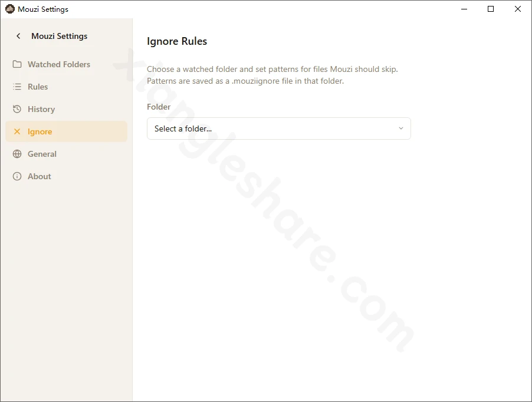Click the Watched Folders folder icon
Screen dimensions: 532x402
(x=17, y=64)
